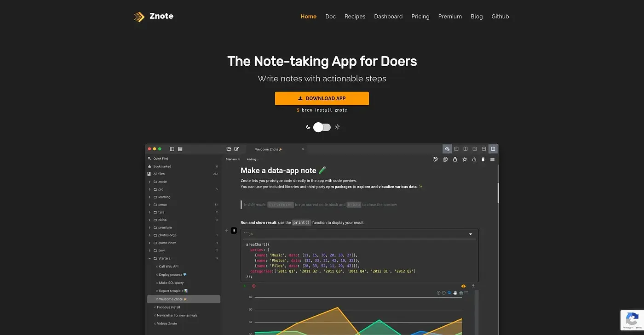Expand the learning folder
This screenshot has width=644, height=335.
[x=149, y=197]
